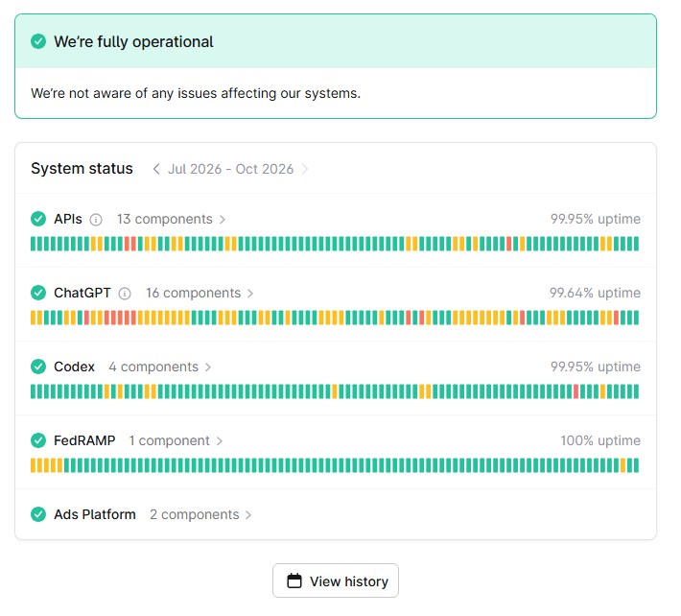Expand the FedRAMP 1 component list
The width and height of the screenshot is (681, 616).
(x=176, y=441)
